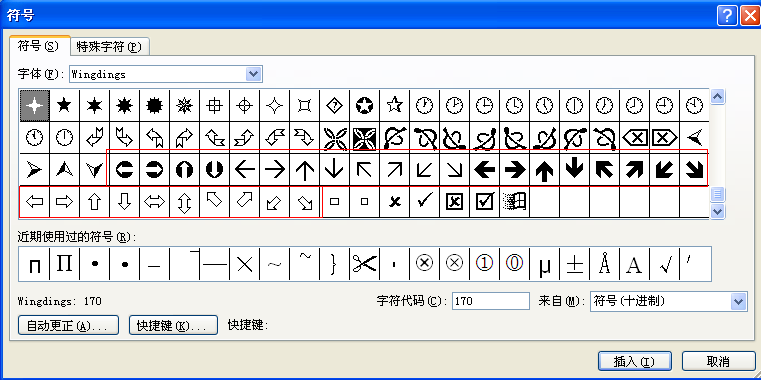This screenshot has width=761, height=380.
Task: Choose the outlined left-right double arrow
Action: 154,201
